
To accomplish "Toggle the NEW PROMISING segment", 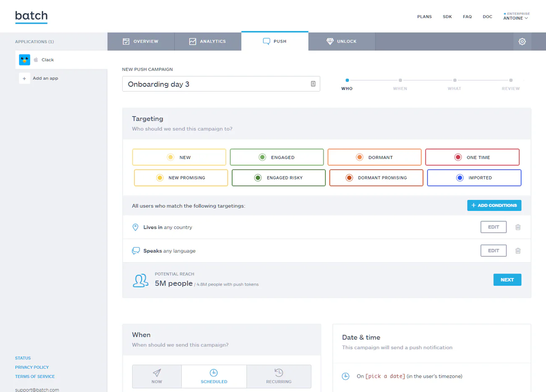I will click(x=181, y=178).
